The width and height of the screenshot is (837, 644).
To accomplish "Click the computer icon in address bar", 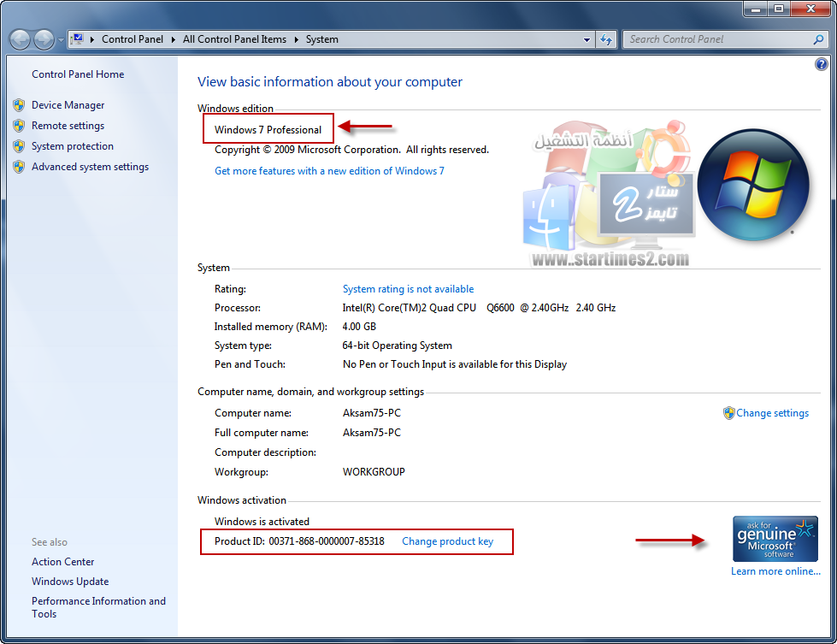I will pos(78,39).
